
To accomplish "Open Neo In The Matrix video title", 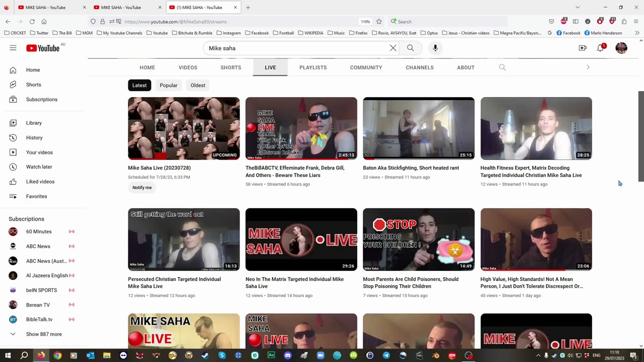I will point(294,283).
